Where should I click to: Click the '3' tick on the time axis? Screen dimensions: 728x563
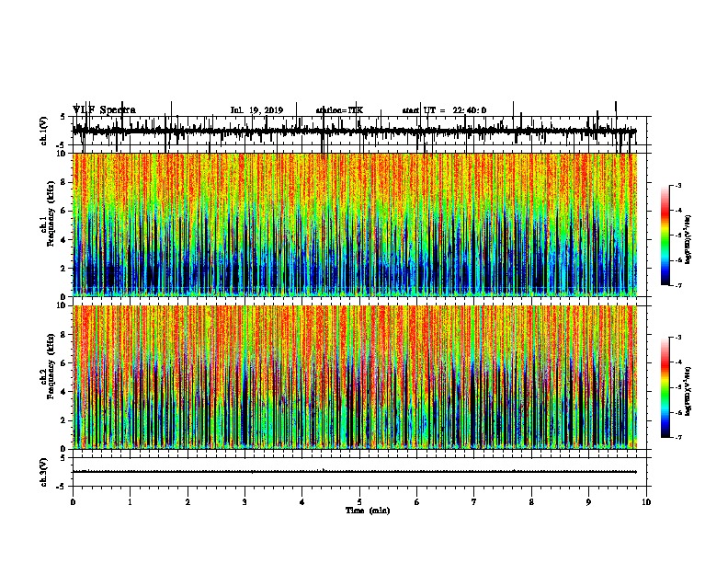[245, 502]
